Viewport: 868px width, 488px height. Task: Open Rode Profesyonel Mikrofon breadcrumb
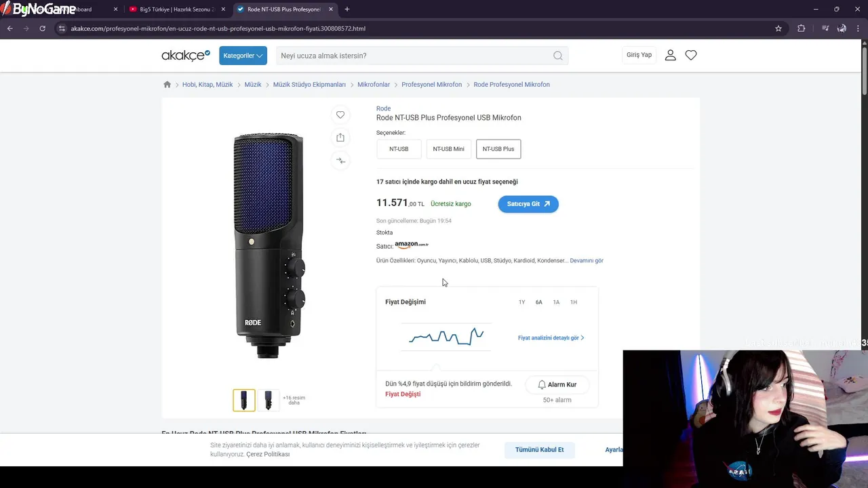pos(511,85)
